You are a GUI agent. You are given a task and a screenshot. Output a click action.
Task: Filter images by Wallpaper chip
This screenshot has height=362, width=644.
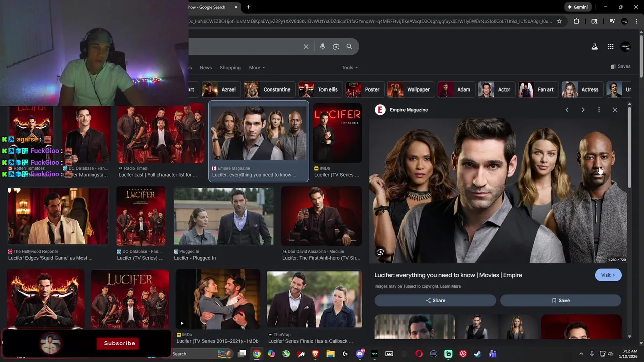coord(411,89)
